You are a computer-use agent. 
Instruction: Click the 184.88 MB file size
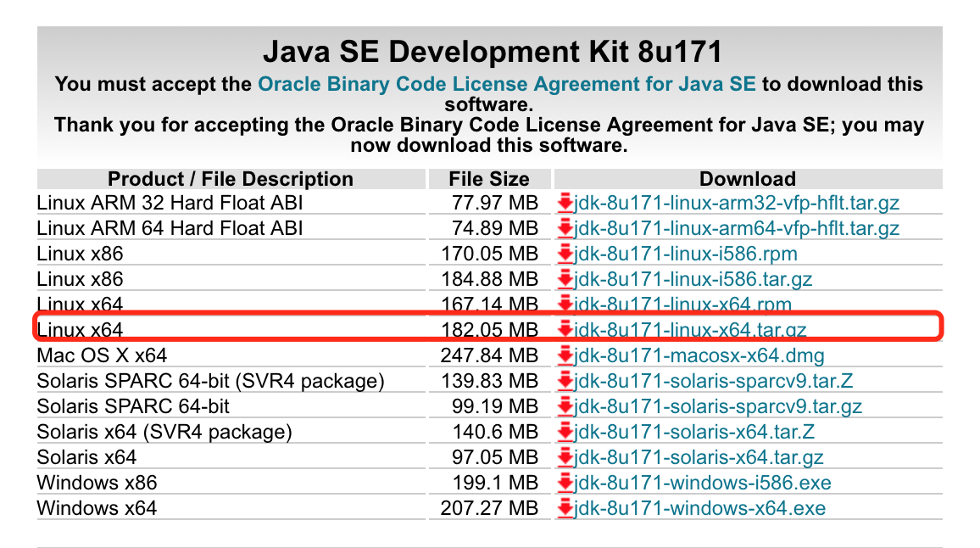489,279
